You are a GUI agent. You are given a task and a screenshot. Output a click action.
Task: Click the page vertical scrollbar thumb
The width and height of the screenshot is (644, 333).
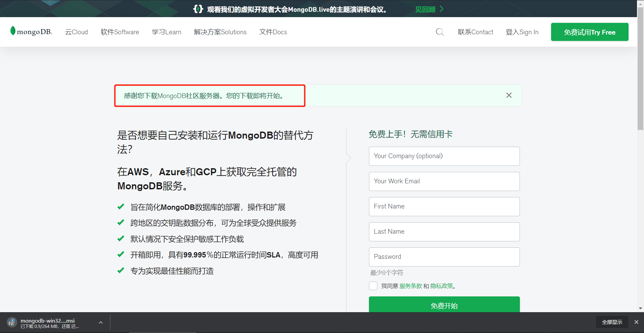[x=640, y=69]
